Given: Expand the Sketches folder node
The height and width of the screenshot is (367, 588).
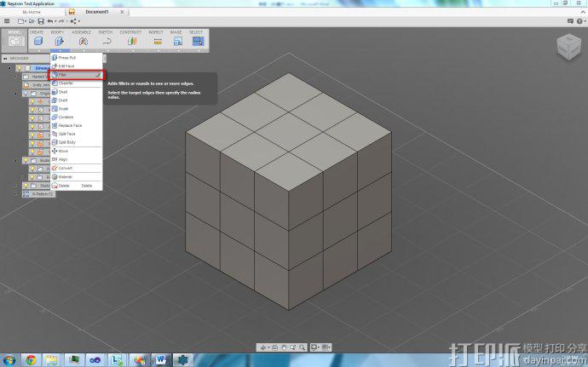Looking at the screenshot, I should point(15,185).
